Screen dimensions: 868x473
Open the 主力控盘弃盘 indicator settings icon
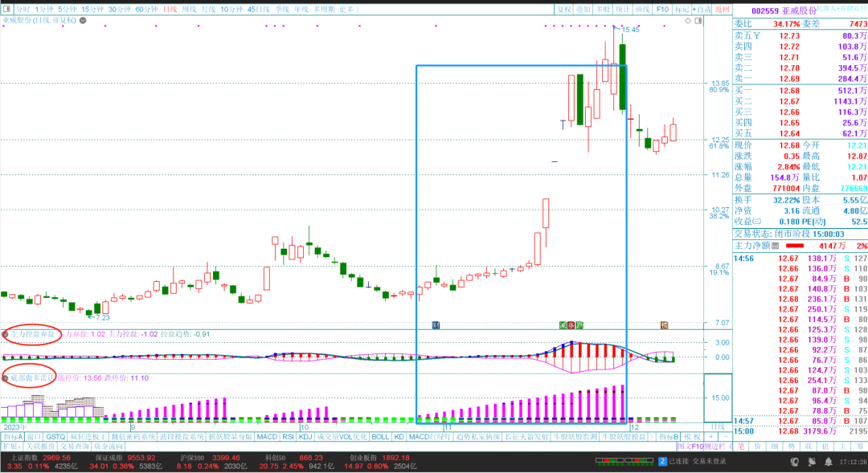pyautogui.click(x=6, y=334)
